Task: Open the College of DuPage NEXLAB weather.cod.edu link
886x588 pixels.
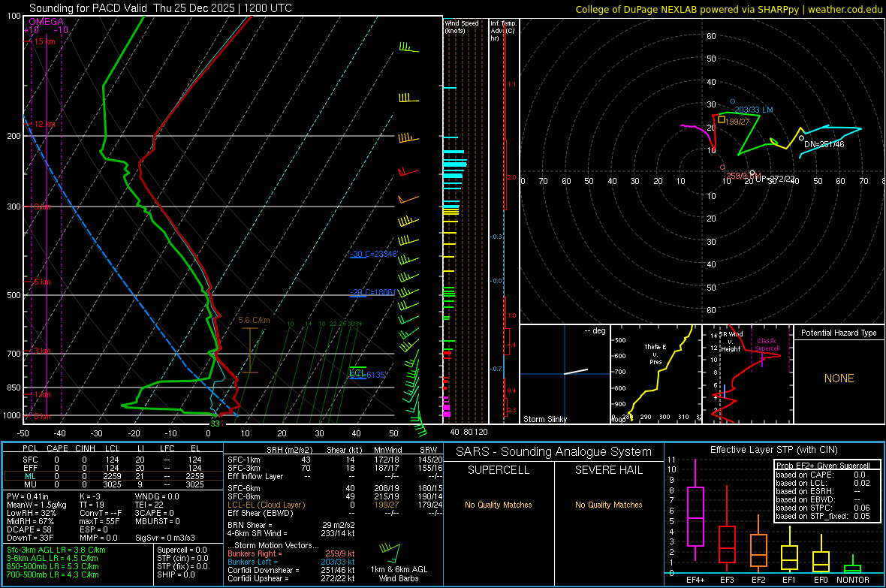Action: [x=728, y=9]
